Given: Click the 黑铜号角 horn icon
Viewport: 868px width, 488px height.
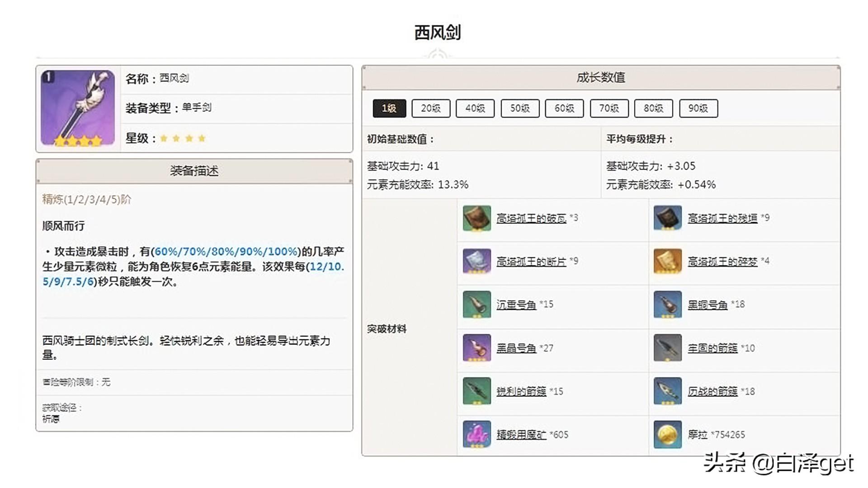Looking at the screenshot, I should click(x=667, y=305).
